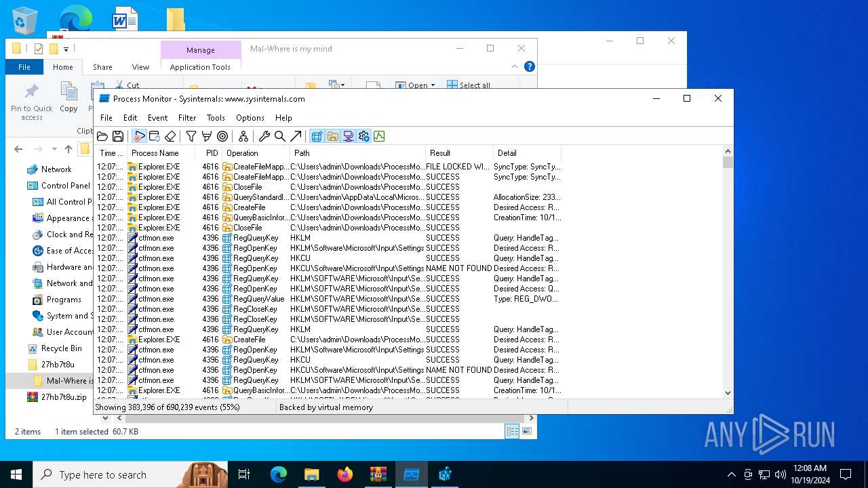Open the Open dropdown arrow in Explorer ribbon
Viewport: 868px width, 488px height.
click(x=433, y=85)
